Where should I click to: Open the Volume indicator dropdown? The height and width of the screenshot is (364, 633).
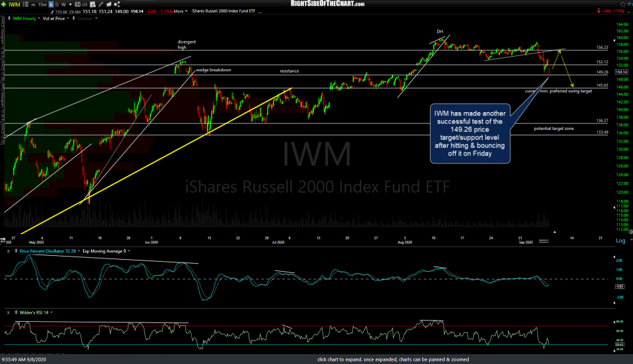tap(96, 18)
